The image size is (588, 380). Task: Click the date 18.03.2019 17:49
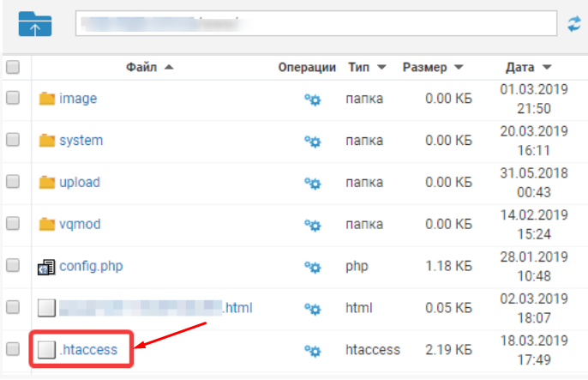[x=534, y=350]
